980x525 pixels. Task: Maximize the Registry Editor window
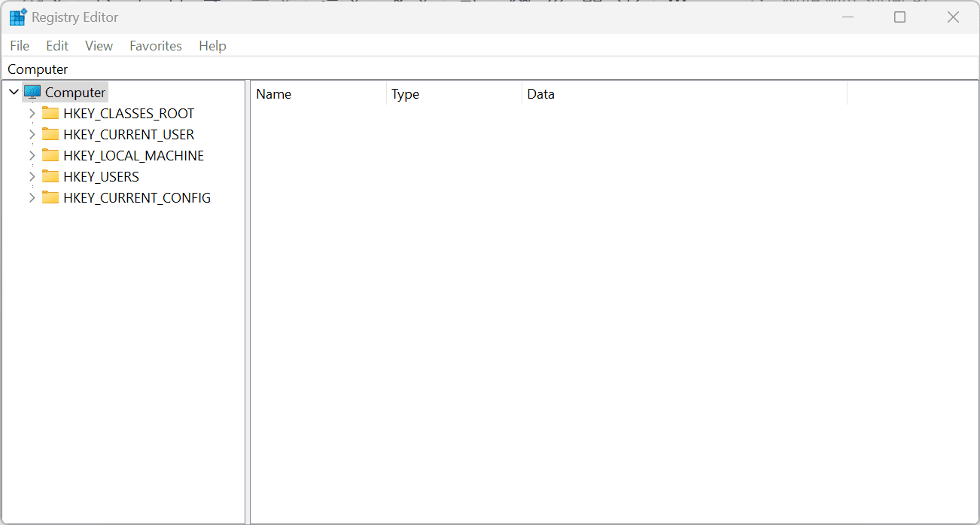[899, 17]
